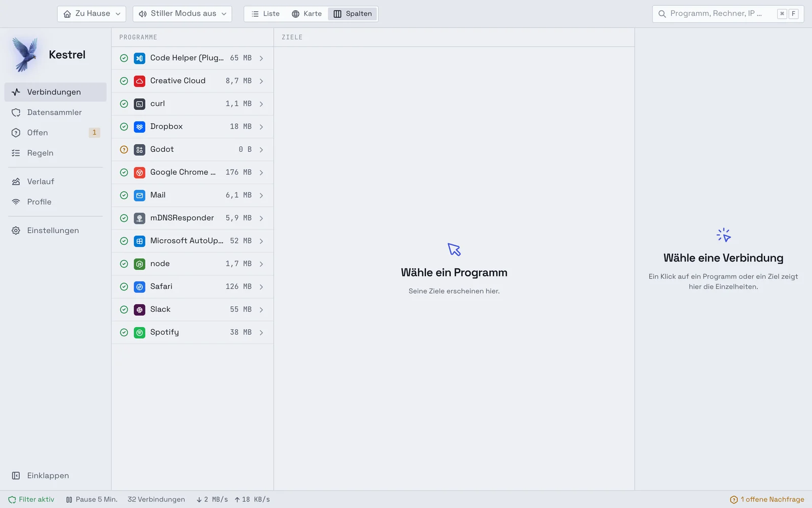Click the Filter aktiv shield icon
The height and width of the screenshot is (508, 812).
coord(12,500)
